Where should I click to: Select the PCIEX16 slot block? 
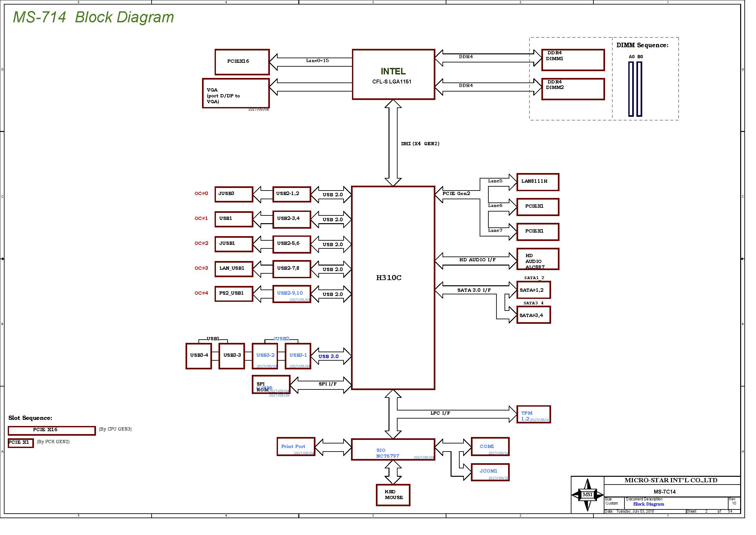[242, 61]
